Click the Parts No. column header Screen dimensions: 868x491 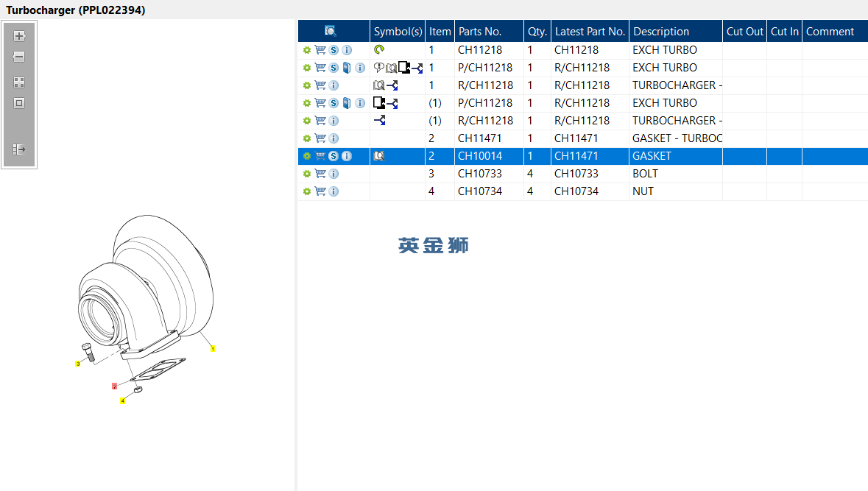pyautogui.click(x=489, y=31)
